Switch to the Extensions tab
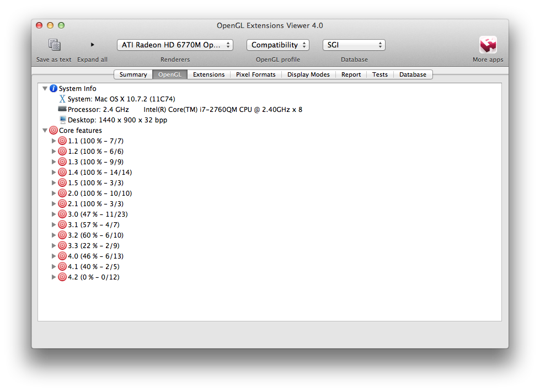 (208, 74)
